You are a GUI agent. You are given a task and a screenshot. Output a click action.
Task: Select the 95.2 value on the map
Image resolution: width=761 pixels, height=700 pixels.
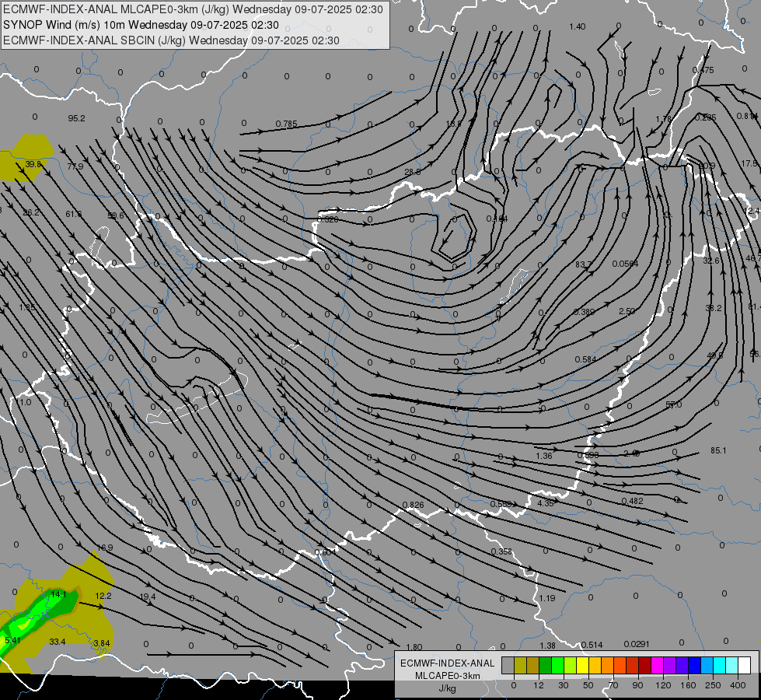[77, 118]
